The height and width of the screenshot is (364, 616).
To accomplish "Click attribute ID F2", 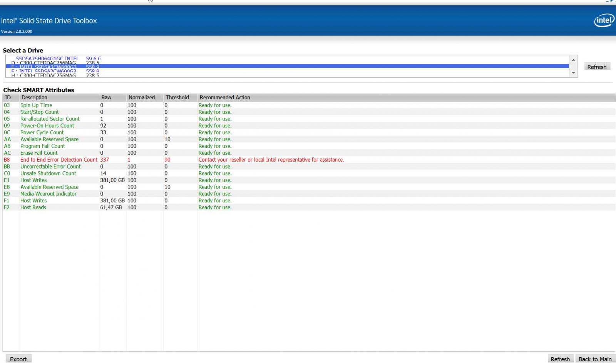I will 7,207.
